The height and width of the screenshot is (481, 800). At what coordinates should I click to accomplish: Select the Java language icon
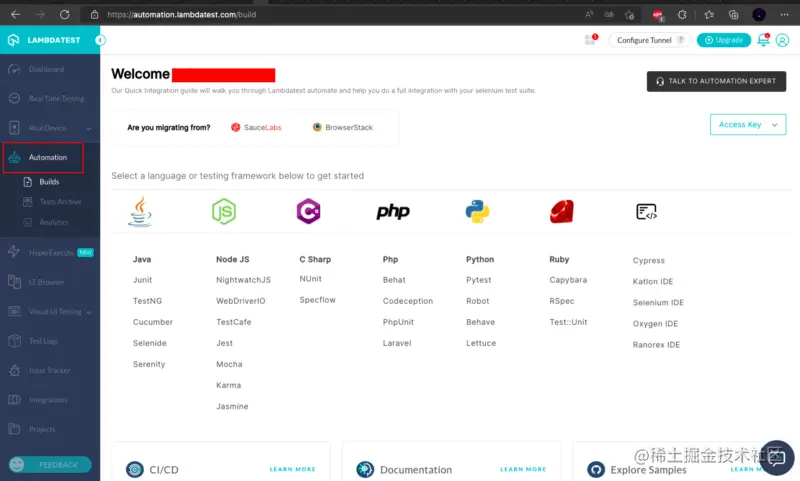[140, 212]
